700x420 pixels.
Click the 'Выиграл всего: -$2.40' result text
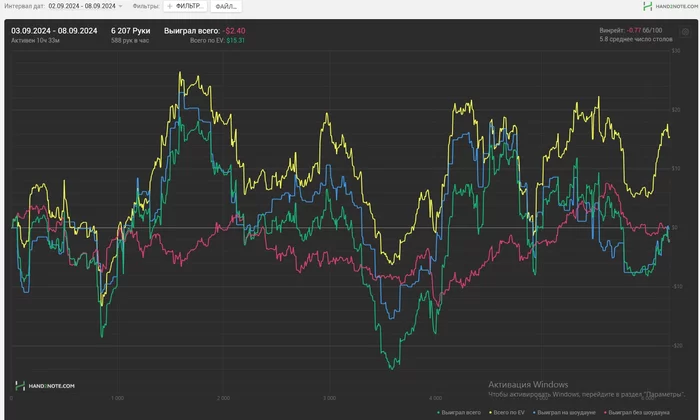coord(204,31)
